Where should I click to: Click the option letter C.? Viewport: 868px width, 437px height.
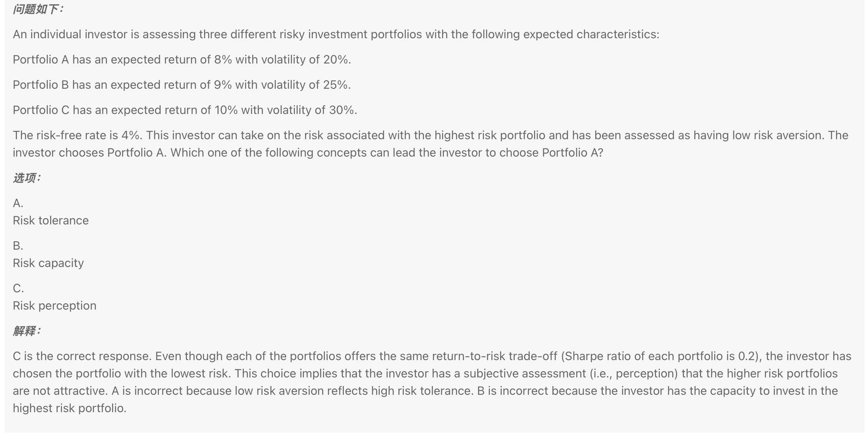pos(19,288)
